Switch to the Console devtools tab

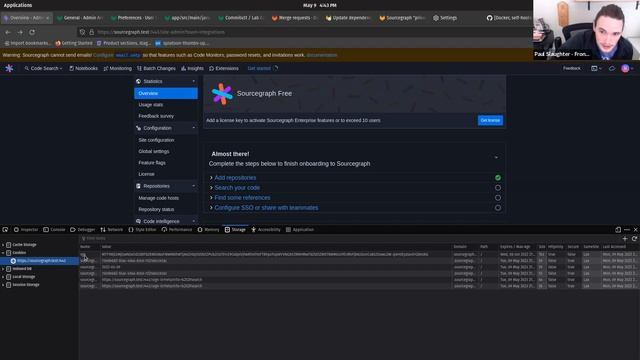(x=54, y=230)
